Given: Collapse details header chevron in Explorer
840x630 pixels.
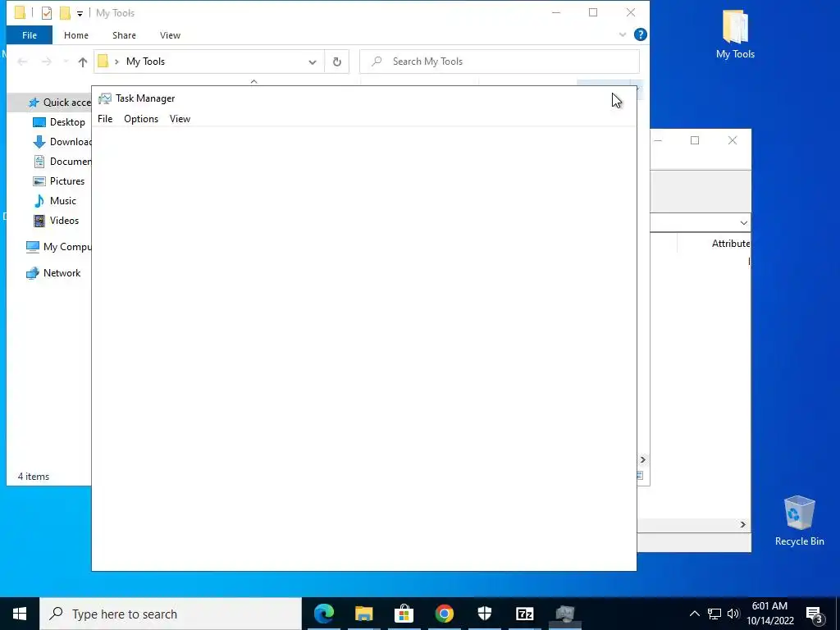Looking at the screenshot, I should tap(254, 81).
